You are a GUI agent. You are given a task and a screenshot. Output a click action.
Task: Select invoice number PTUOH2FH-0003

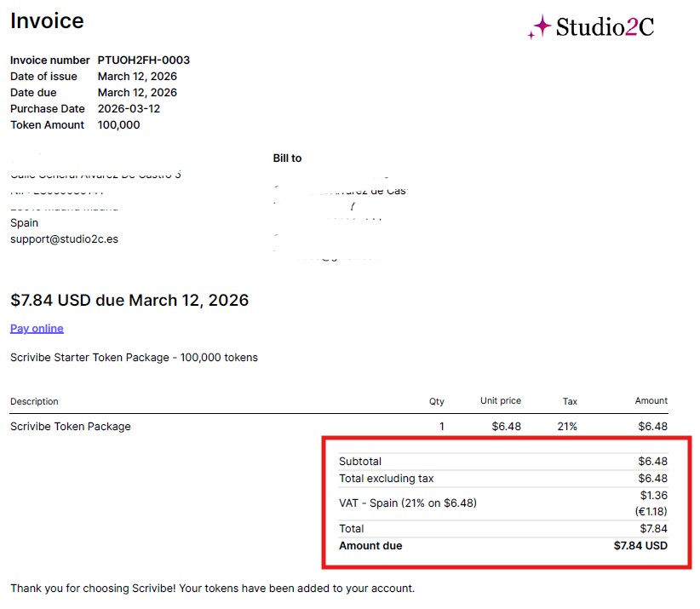pyautogui.click(x=144, y=60)
